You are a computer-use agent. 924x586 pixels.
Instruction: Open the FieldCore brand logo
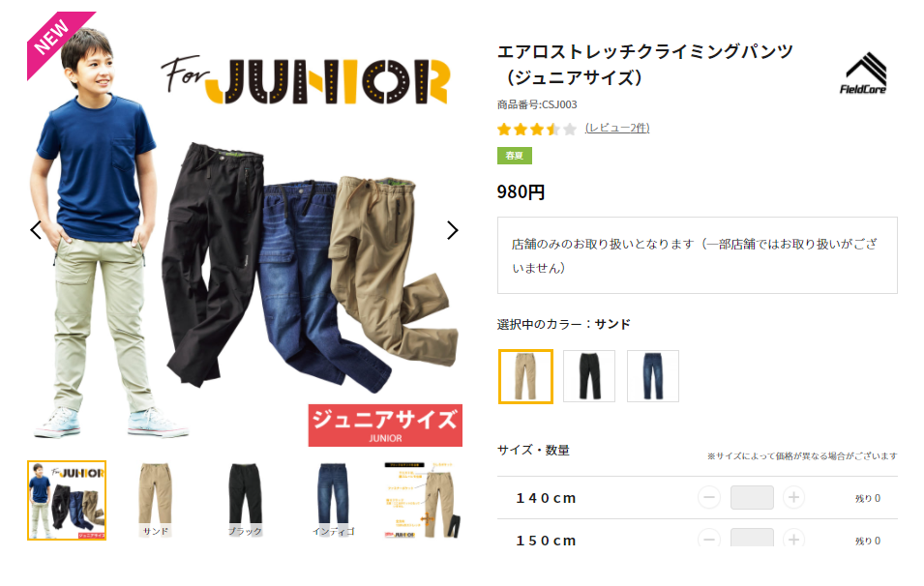pyautogui.click(x=863, y=73)
